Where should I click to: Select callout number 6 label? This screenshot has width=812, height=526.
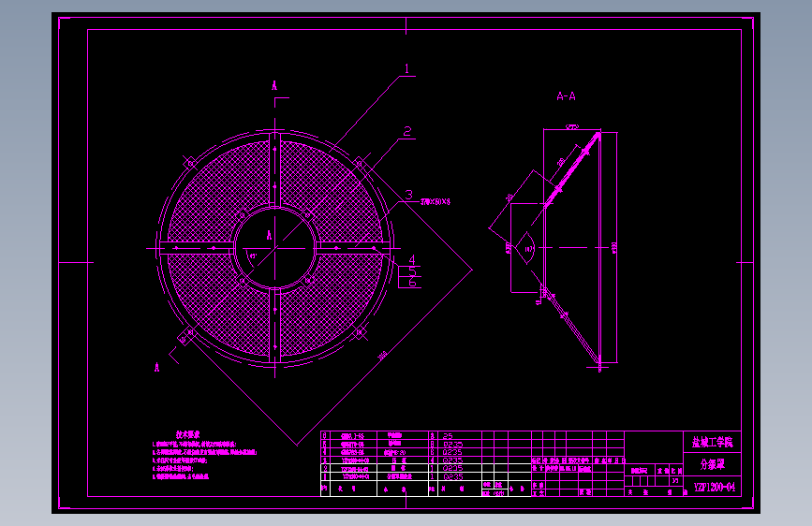point(412,282)
